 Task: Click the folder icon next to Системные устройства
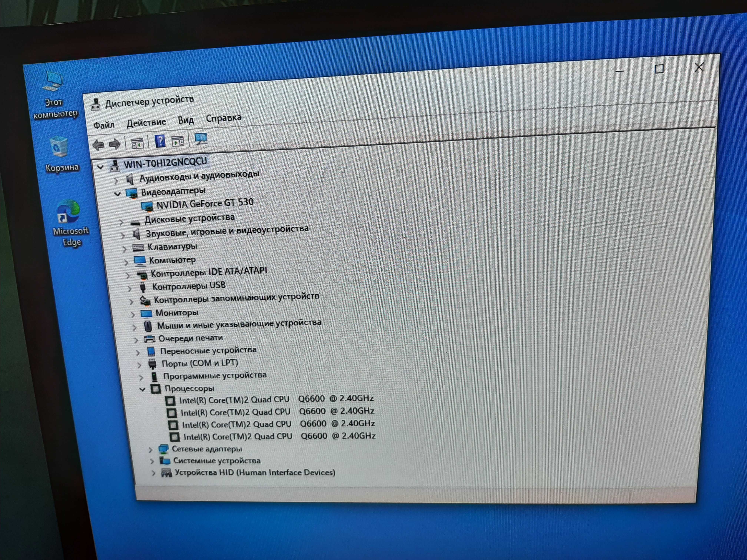click(165, 461)
